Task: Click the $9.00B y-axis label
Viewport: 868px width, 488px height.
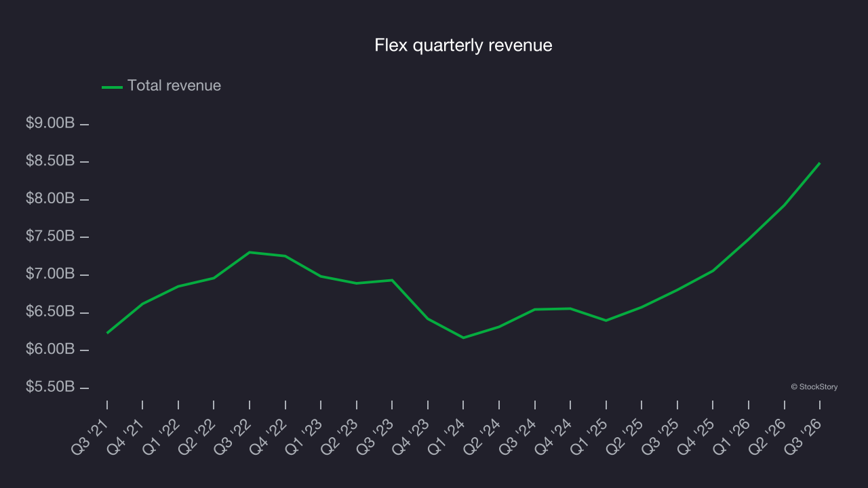Action: (50, 123)
